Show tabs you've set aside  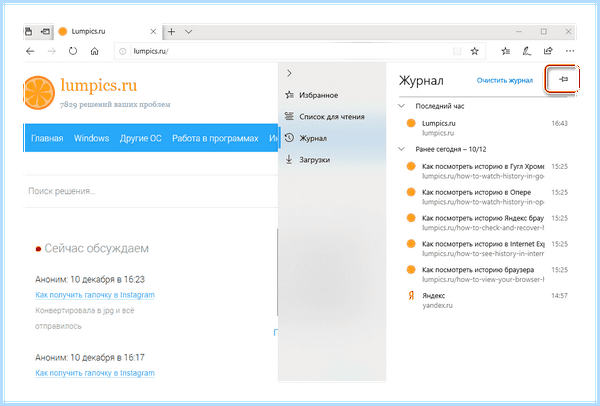tap(29, 31)
